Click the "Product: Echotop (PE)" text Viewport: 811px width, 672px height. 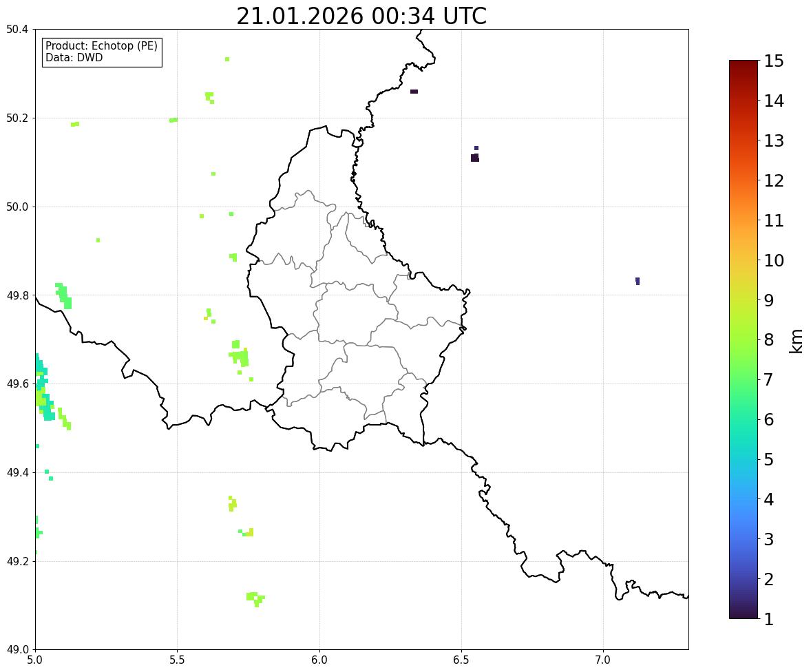tap(101, 45)
